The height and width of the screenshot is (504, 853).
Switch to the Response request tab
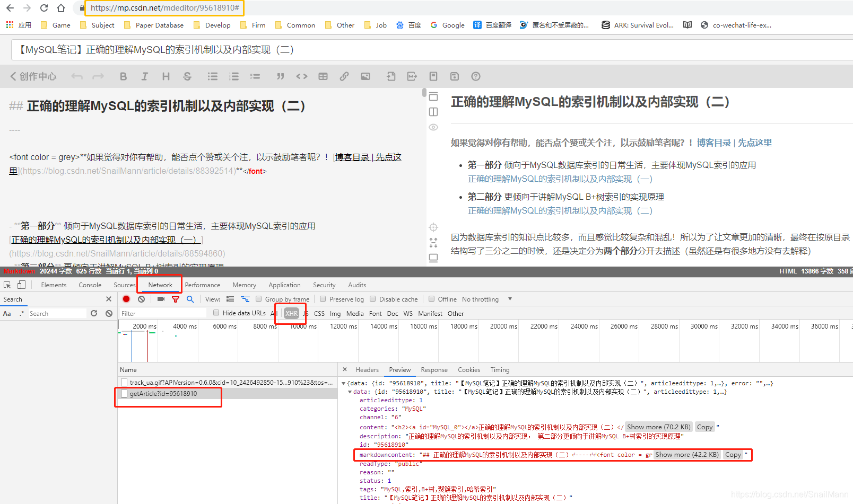pos(434,370)
